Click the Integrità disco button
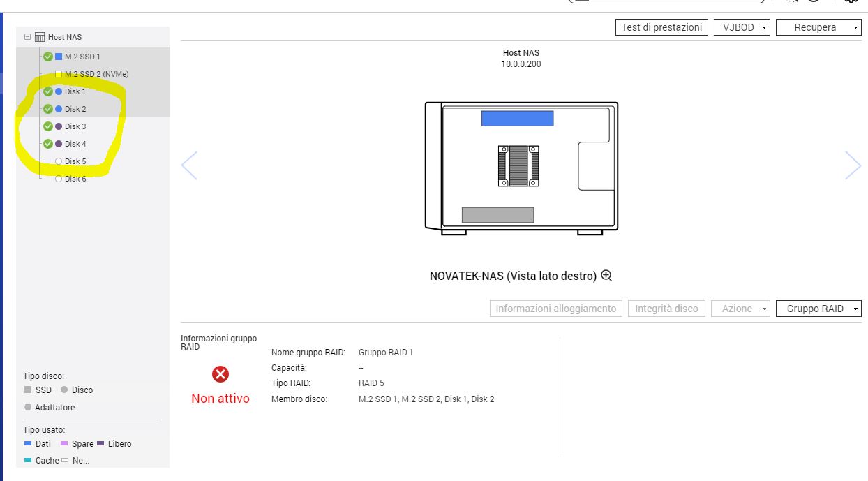 point(666,309)
